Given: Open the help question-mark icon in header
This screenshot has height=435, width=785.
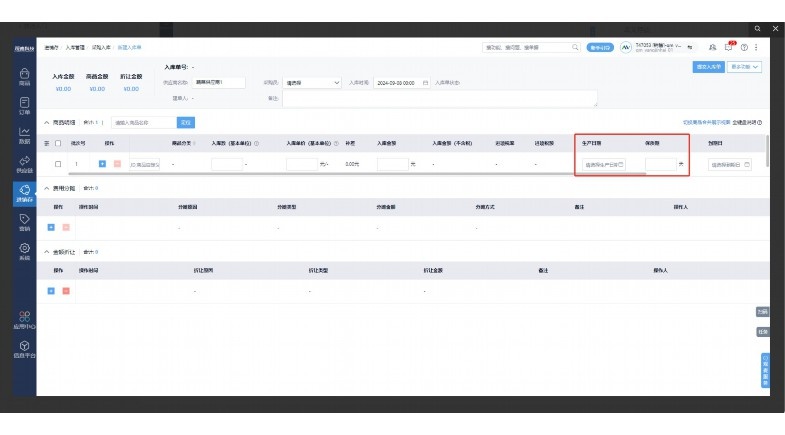Looking at the screenshot, I should [744, 47].
